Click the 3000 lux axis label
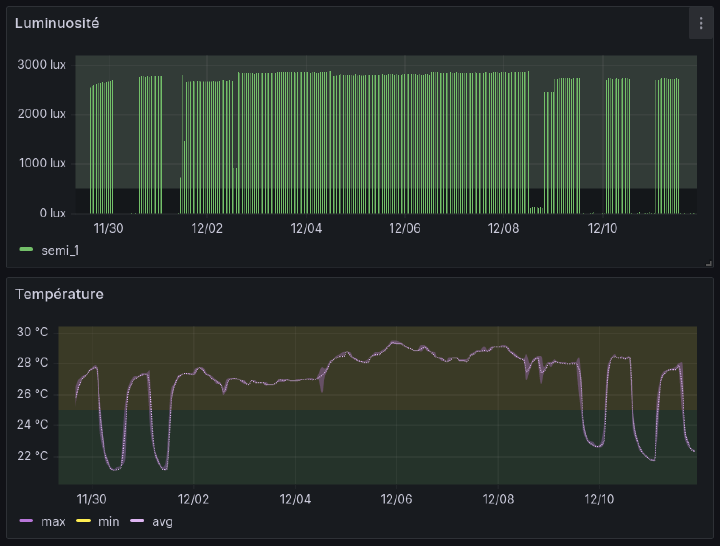Image resolution: width=720 pixels, height=546 pixels. tap(41, 65)
